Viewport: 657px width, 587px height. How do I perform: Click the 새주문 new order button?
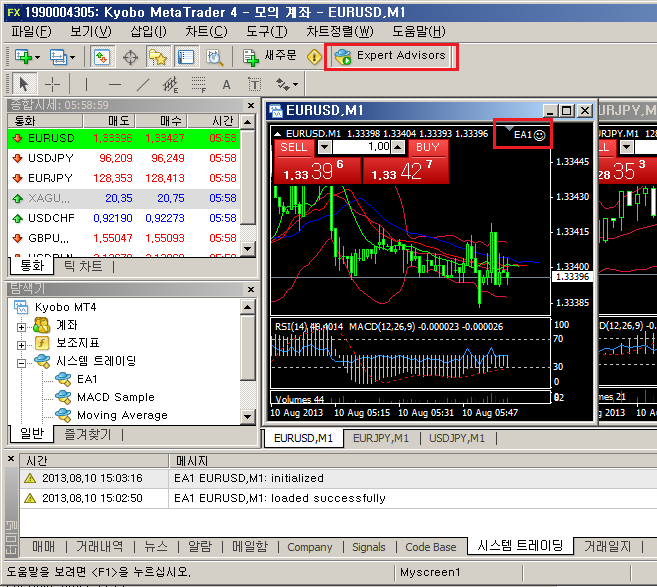pyautogui.click(x=270, y=56)
